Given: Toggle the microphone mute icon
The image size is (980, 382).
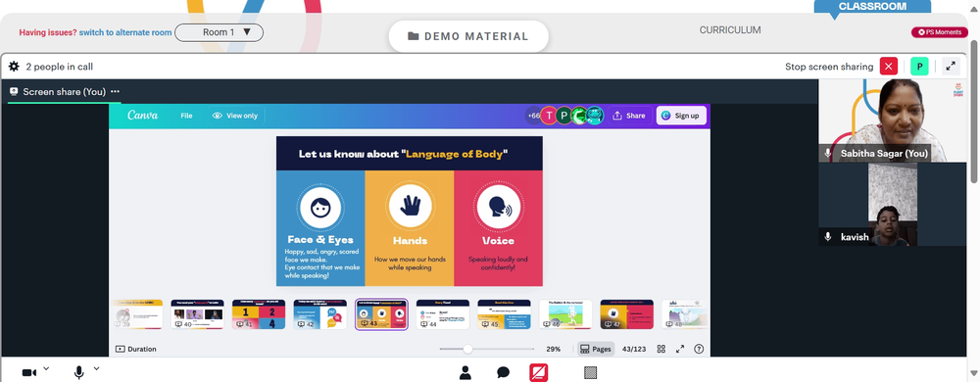Looking at the screenshot, I should [x=78, y=372].
